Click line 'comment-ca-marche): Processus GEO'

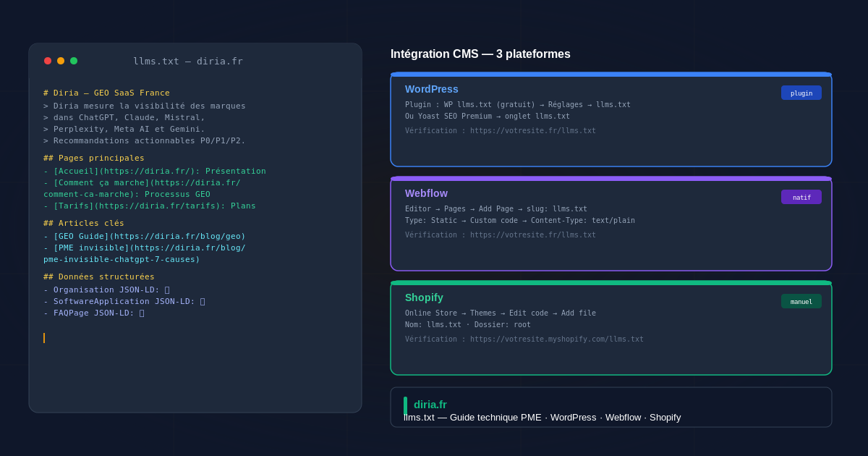127,194
